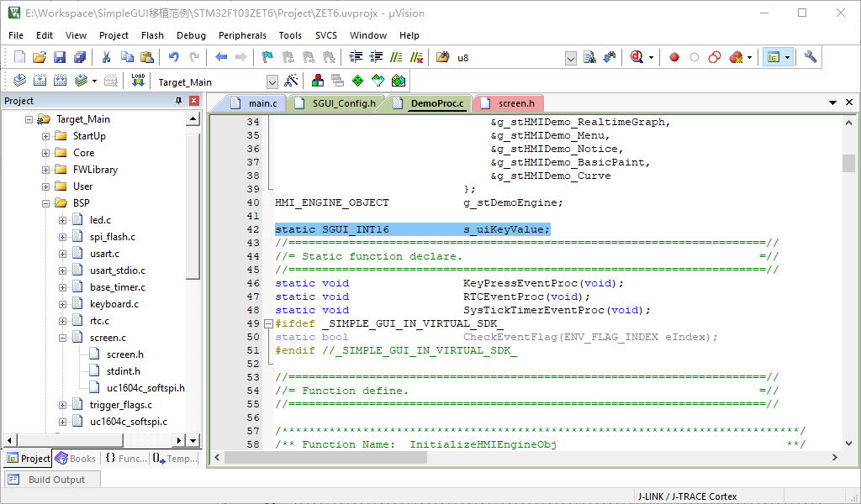Build target files icon
Viewport: 861px width, 504px height.
pos(40,81)
